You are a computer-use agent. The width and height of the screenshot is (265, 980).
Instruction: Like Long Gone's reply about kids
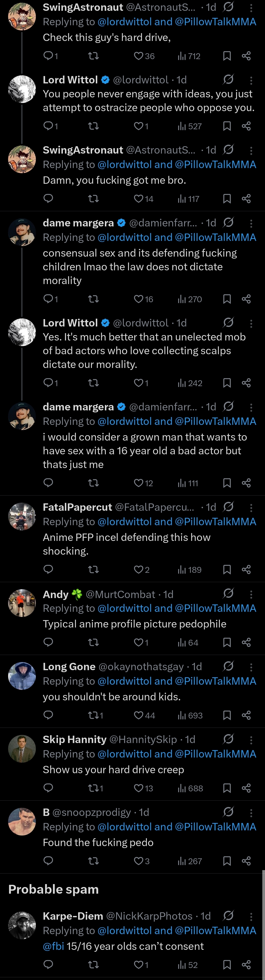[139, 715]
